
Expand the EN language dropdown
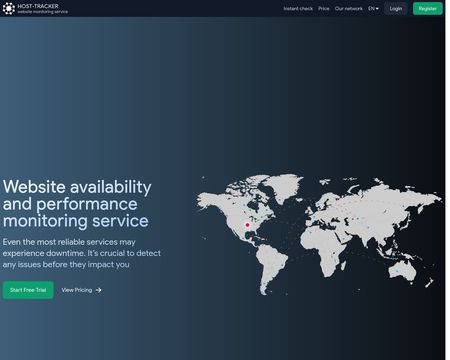click(373, 9)
